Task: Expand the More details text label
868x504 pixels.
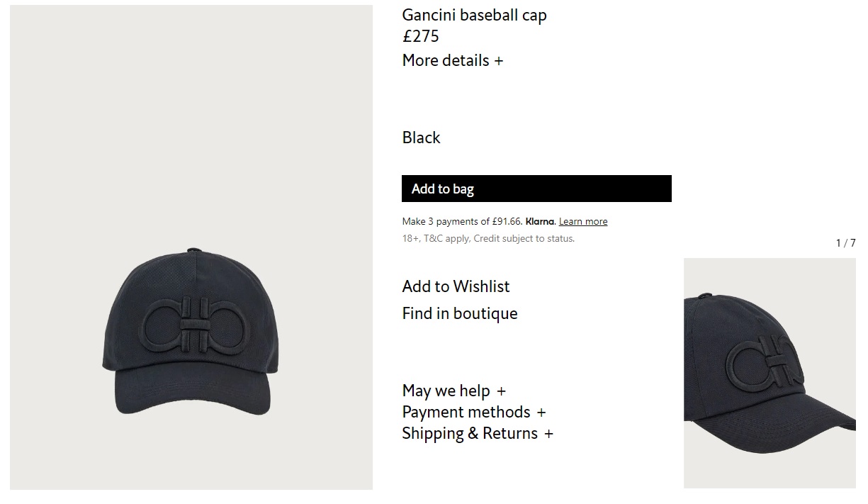Action: [x=446, y=61]
